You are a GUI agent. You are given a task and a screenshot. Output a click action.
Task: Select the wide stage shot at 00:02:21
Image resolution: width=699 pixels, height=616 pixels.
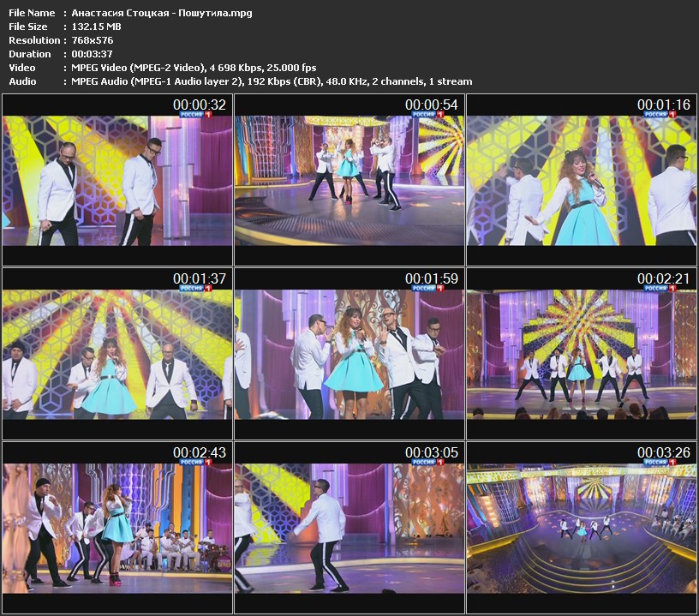point(582,354)
